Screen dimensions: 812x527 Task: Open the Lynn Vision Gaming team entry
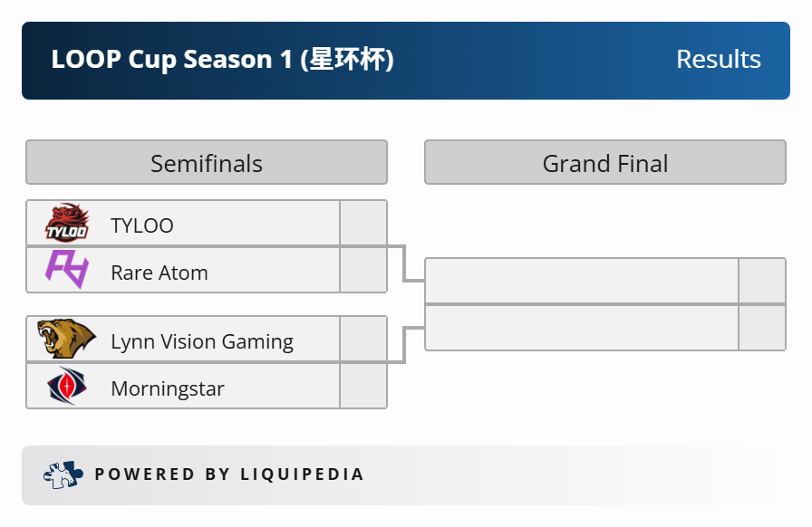coord(202,341)
